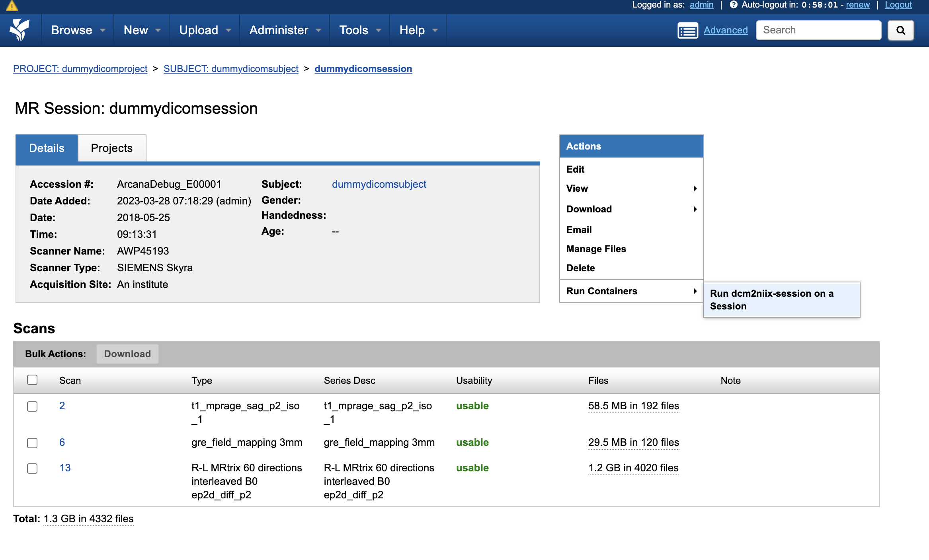Screen dimensions: 929x560
Task: Click 58.5 MB in 192 files
Action: click(634, 406)
